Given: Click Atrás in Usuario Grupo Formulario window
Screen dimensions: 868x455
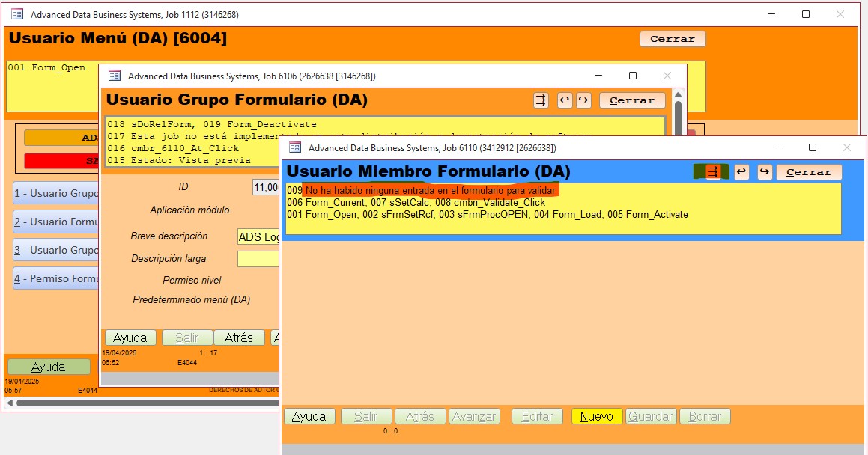Looking at the screenshot, I should click(239, 338).
